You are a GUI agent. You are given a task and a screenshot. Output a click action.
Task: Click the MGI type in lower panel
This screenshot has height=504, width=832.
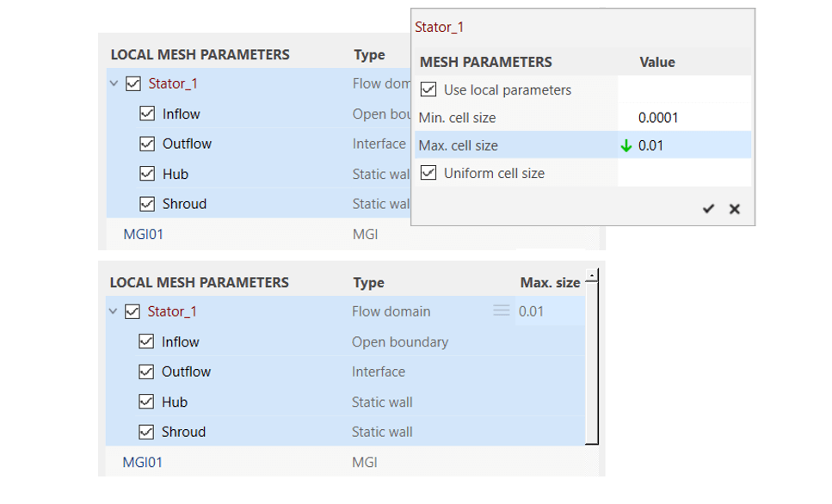coord(365,462)
